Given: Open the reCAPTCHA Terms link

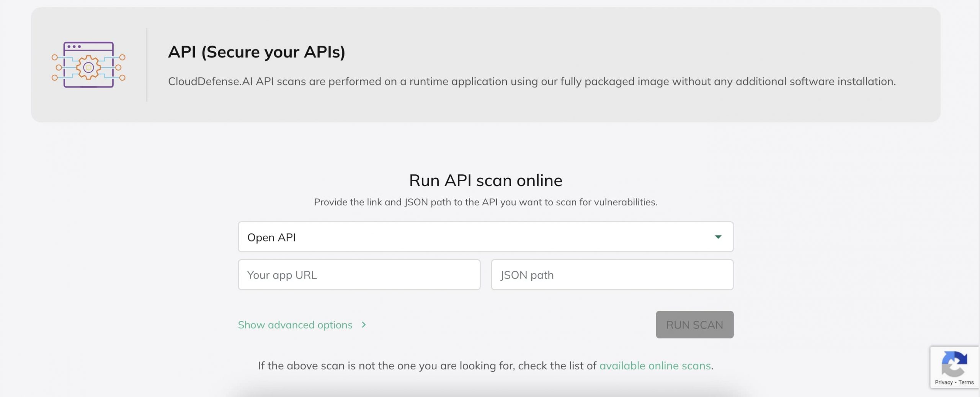Looking at the screenshot, I should [x=966, y=382].
